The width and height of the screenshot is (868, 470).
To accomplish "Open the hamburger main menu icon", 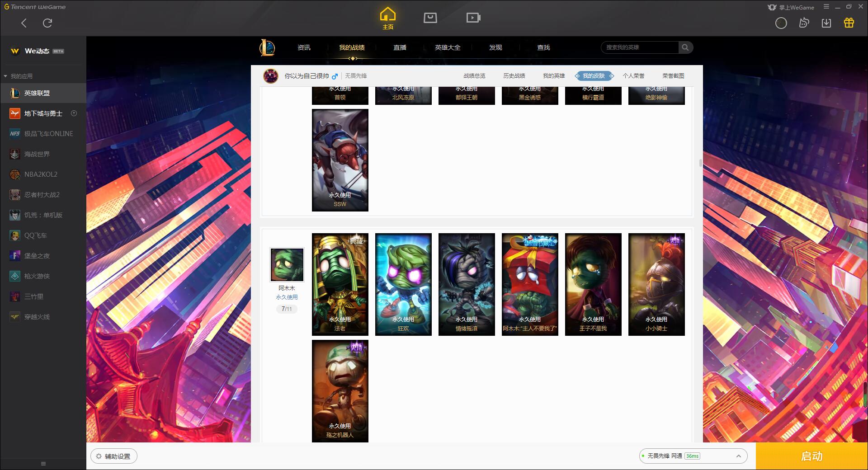I will point(826,7).
